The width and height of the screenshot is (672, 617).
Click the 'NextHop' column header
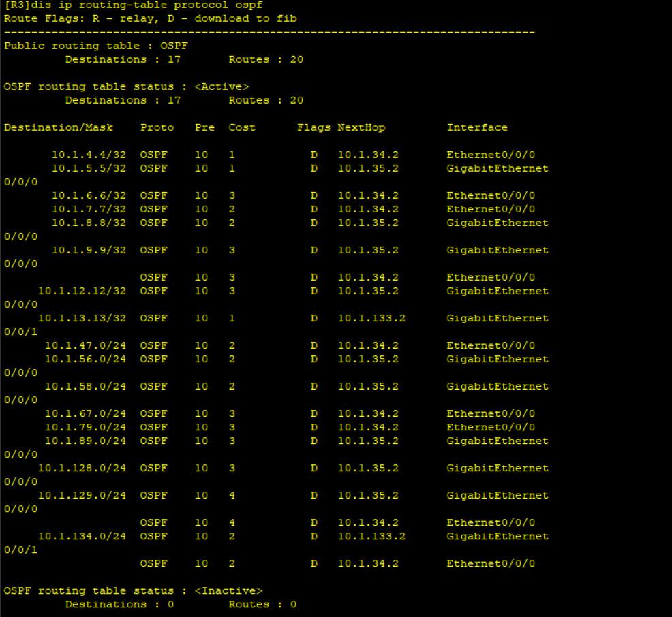pyautogui.click(x=361, y=127)
